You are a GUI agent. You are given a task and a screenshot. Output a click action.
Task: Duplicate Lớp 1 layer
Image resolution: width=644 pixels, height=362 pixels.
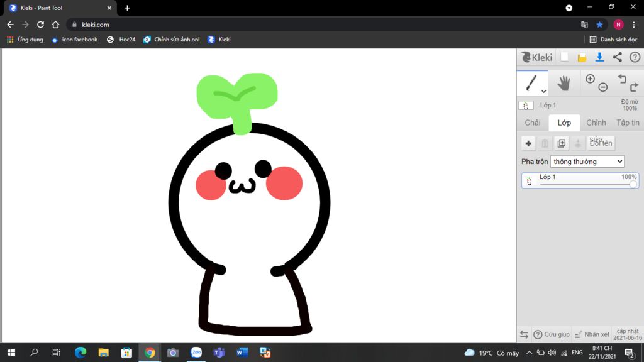[x=560, y=143]
